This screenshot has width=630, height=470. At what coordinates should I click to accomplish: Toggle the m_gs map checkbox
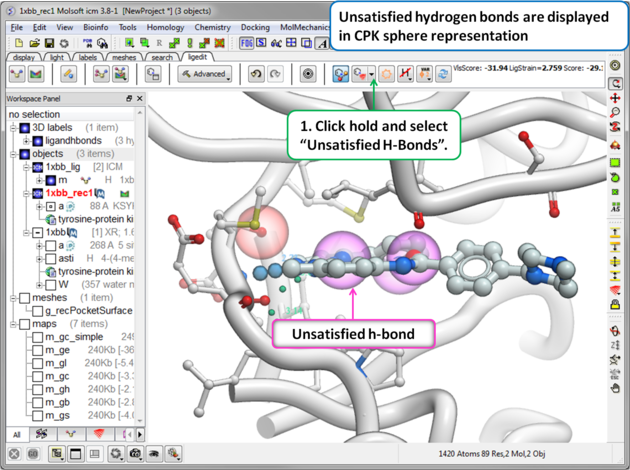click(35, 415)
